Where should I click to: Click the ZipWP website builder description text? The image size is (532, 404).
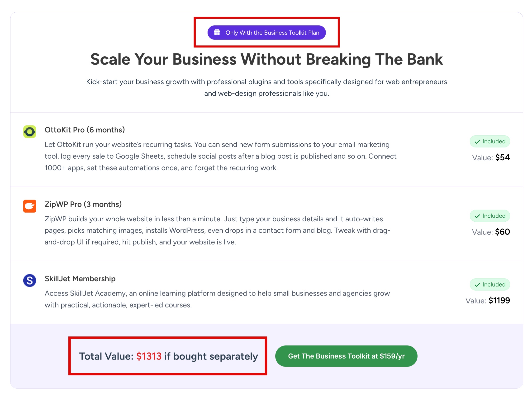(217, 230)
